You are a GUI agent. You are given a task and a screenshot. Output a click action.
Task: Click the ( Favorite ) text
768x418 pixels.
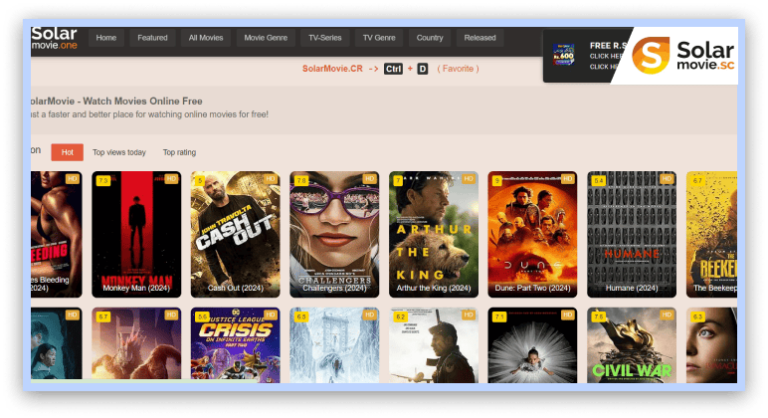point(458,69)
